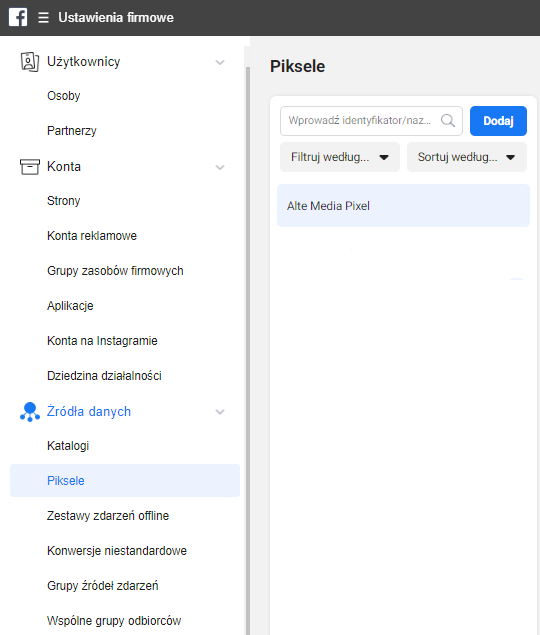This screenshot has height=635, width=540.
Task: Click the magnifier search icon
Action: pos(448,121)
